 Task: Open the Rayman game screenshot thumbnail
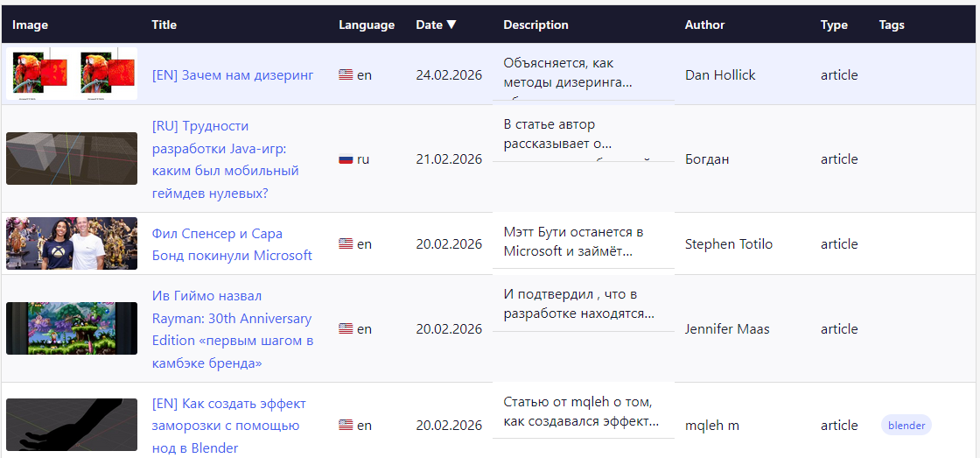(71, 328)
